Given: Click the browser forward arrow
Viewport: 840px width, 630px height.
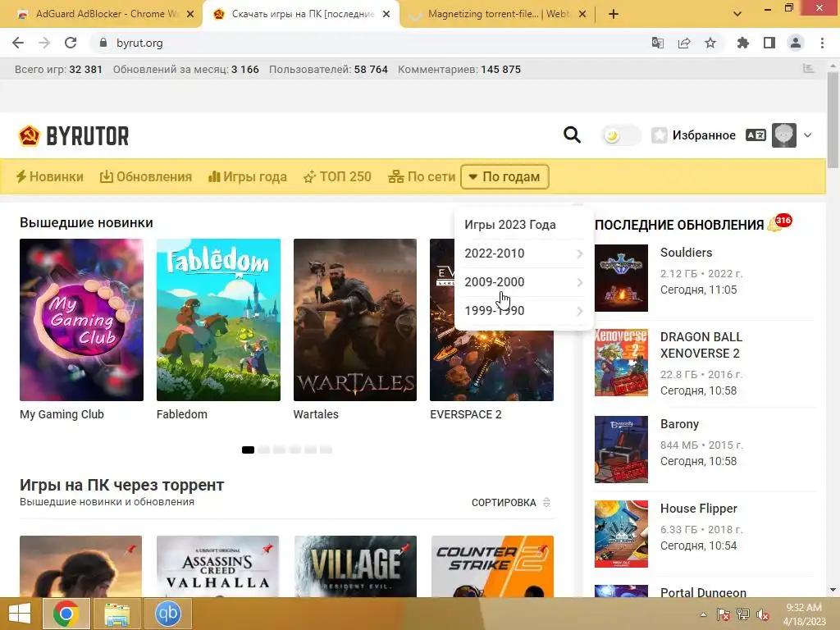Looking at the screenshot, I should coord(44,43).
